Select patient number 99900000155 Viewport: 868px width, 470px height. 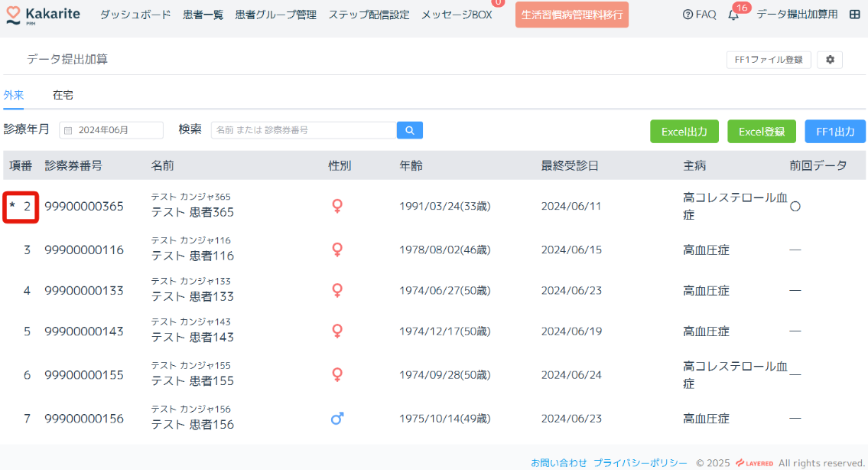point(84,375)
